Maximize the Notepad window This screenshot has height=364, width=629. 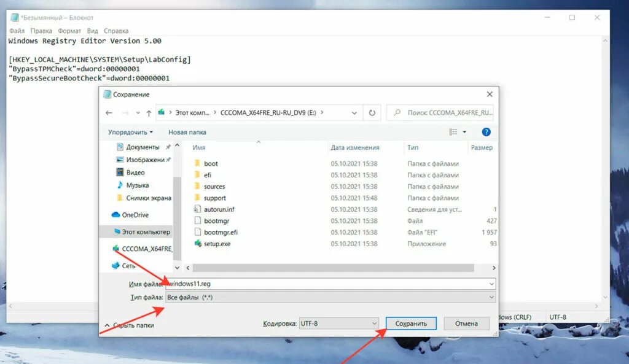tap(572, 17)
